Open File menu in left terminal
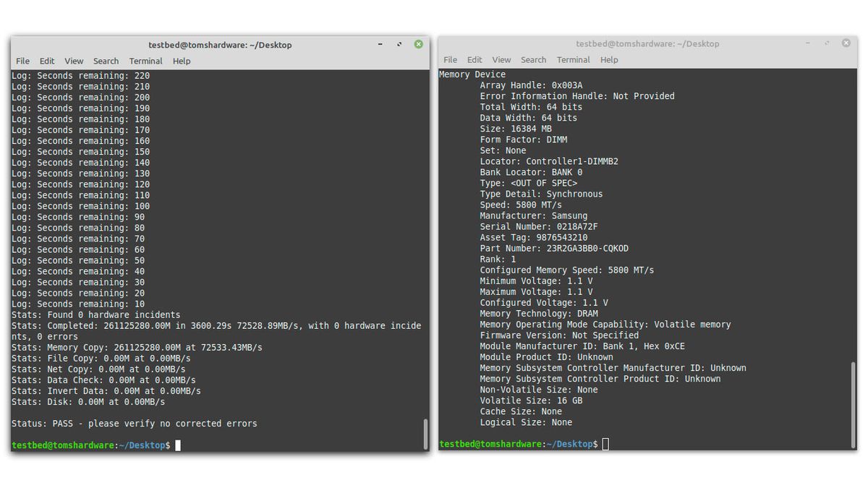 click(22, 61)
